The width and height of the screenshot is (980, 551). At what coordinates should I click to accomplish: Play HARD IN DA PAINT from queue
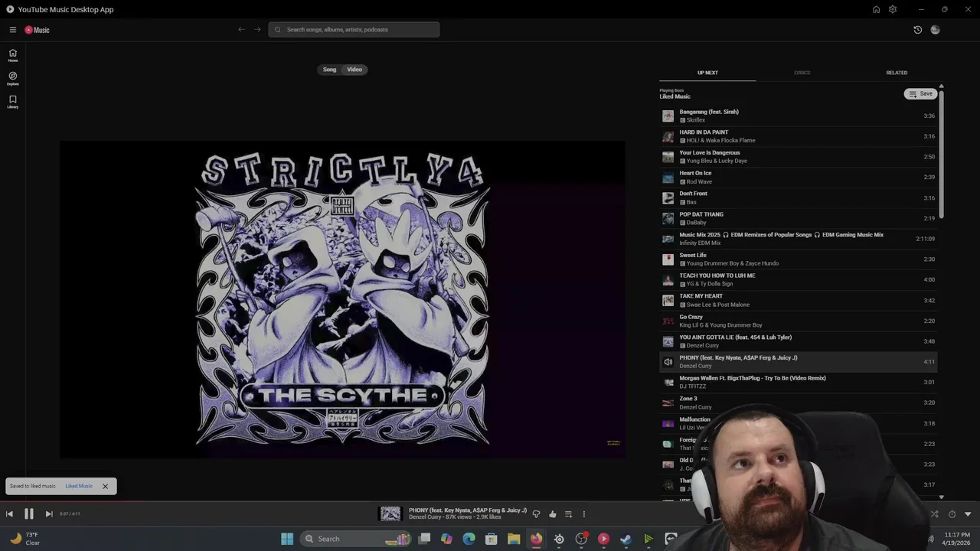[x=798, y=136]
